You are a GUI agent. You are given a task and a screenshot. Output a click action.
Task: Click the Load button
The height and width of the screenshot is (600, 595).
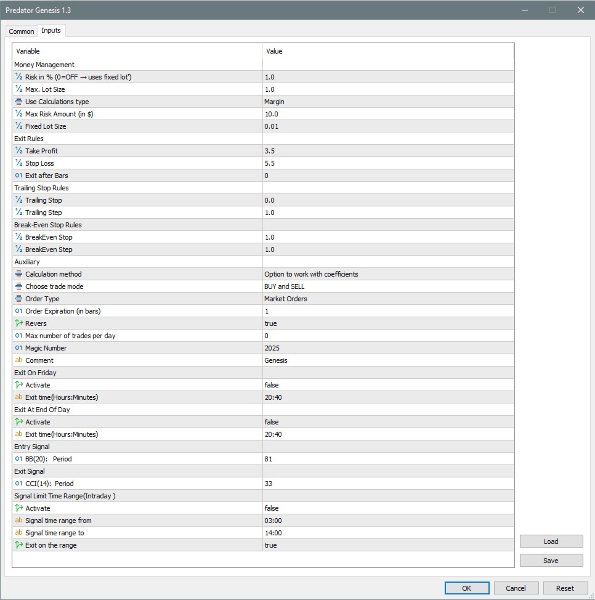[x=551, y=541]
